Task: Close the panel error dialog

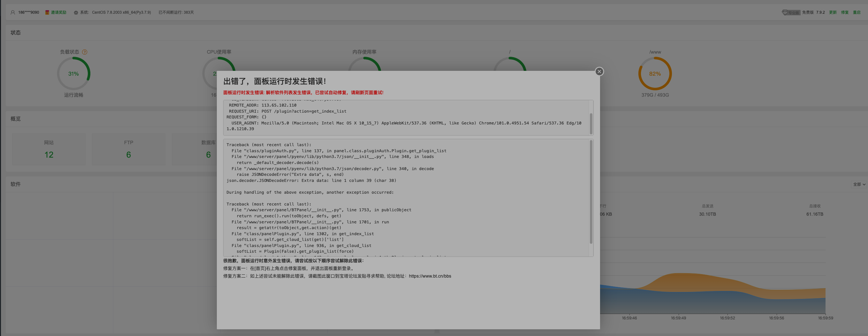Action: (599, 71)
